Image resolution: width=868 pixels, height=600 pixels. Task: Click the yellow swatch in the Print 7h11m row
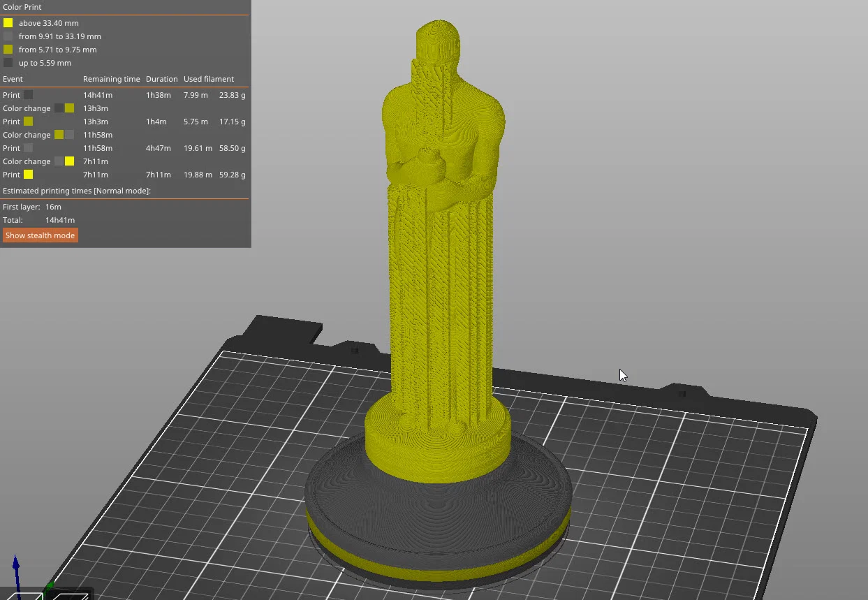pos(28,175)
